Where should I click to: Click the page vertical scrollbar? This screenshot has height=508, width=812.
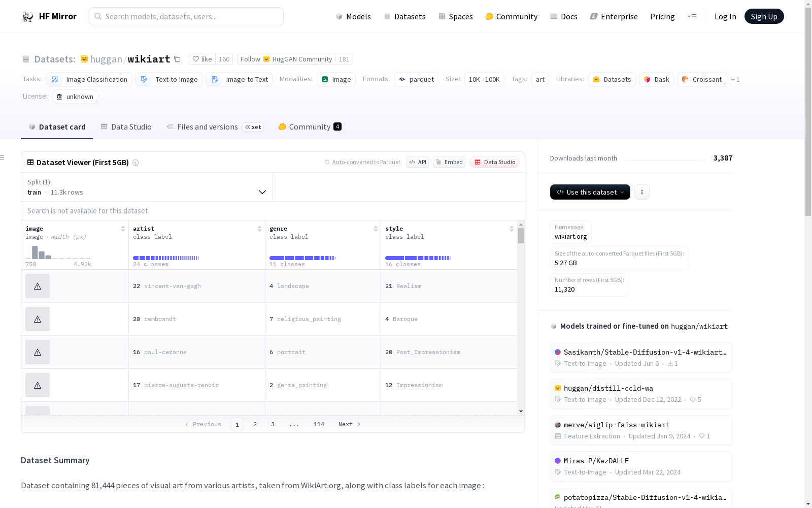pos(808,112)
